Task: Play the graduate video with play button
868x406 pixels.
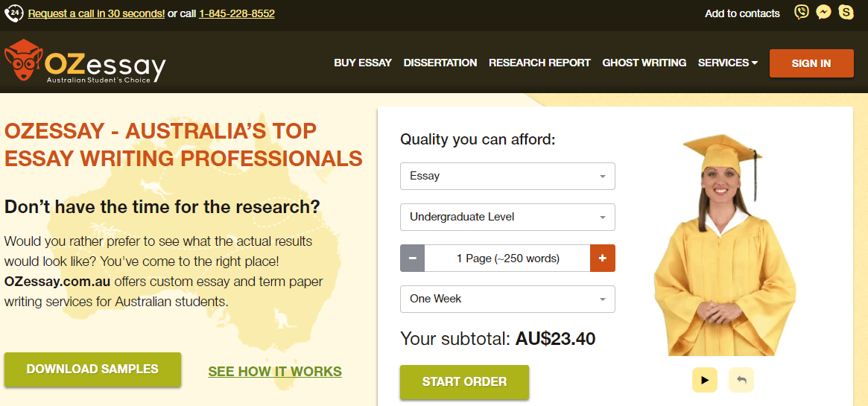Action: [705, 380]
